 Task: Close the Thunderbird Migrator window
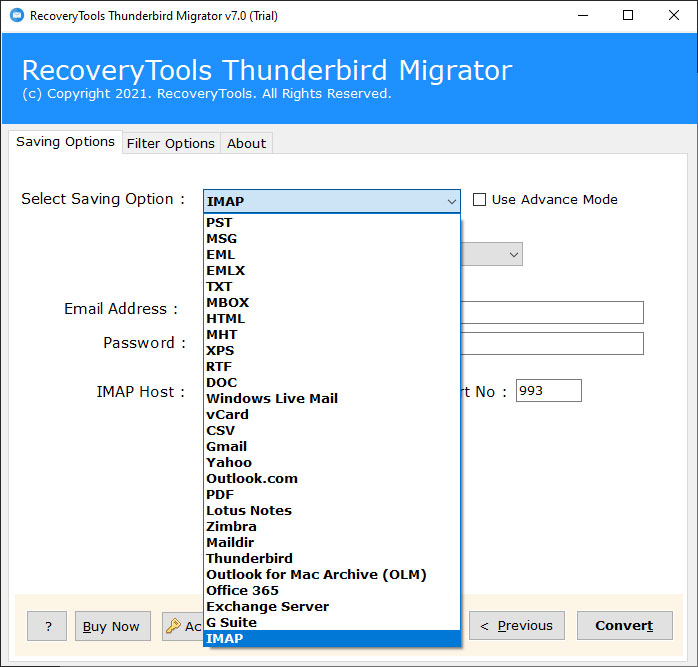coord(674,16)
